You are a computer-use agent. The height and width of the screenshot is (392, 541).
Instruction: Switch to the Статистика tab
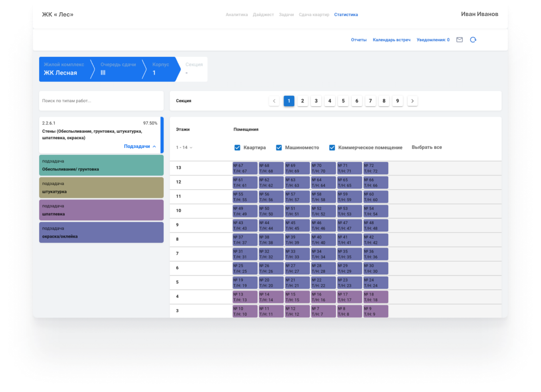[x=346, y=15]
